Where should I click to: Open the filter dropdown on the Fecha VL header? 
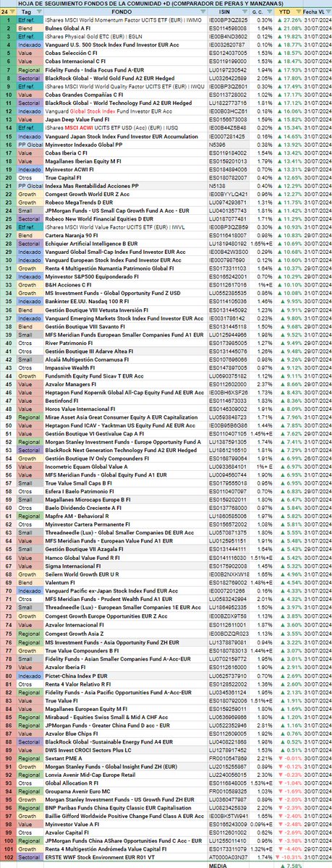click(328, 12)
